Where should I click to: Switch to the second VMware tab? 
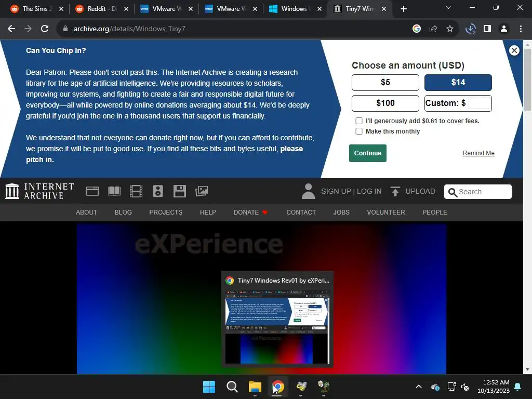[231, 9]
